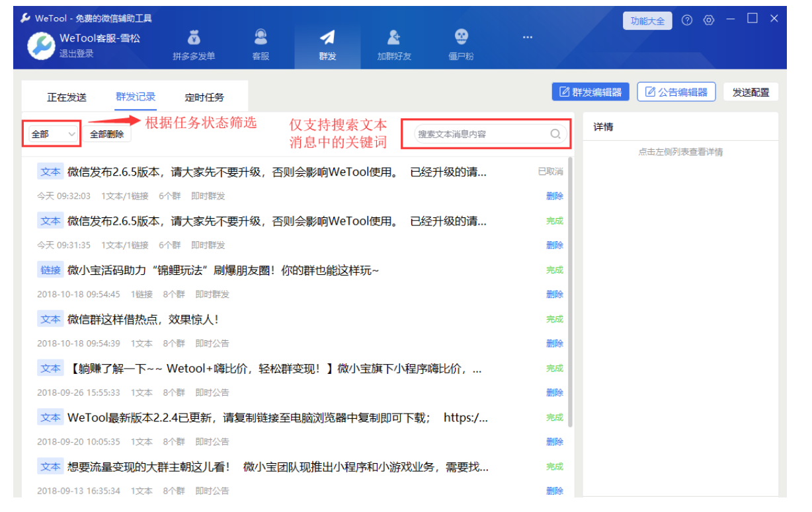Viewport: 812px width, 512px height.
Task: Open the settings gear icon
Action: click(709, 20)
